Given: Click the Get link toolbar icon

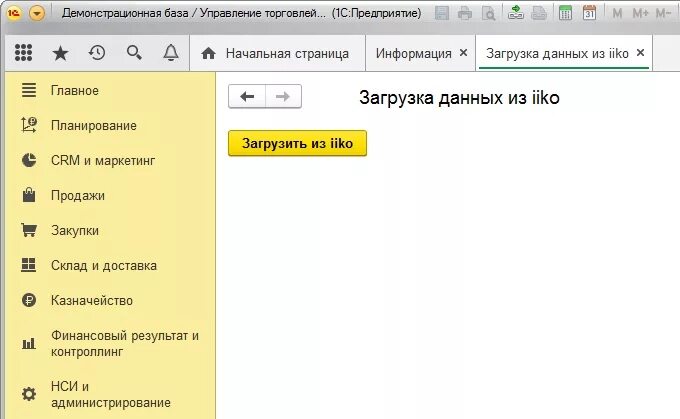Looking at the screenshot, I should [516, 13].
